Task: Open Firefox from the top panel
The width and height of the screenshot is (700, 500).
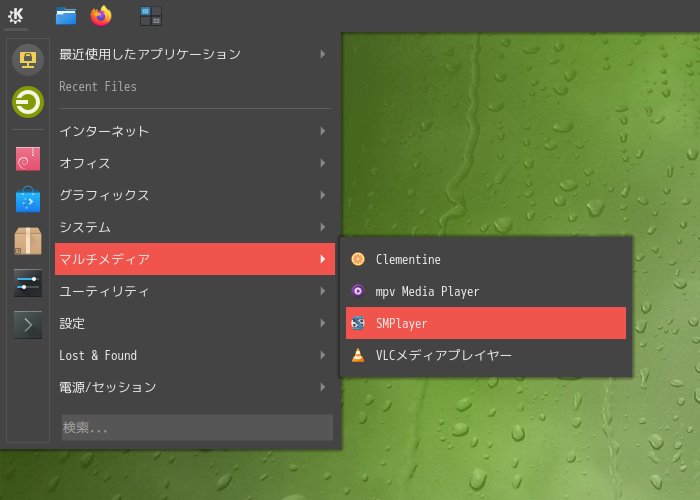Action: pyautogui.click(x=101, y=16)
